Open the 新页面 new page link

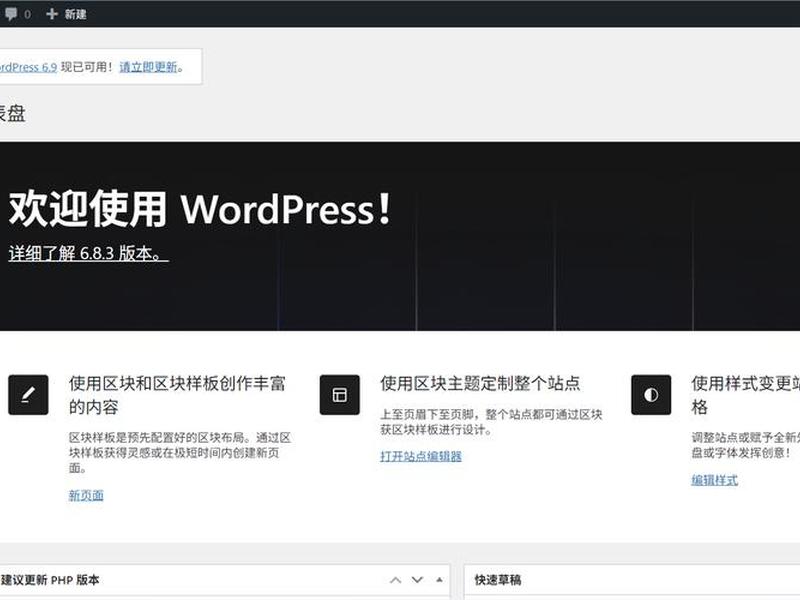click(86, 495)
